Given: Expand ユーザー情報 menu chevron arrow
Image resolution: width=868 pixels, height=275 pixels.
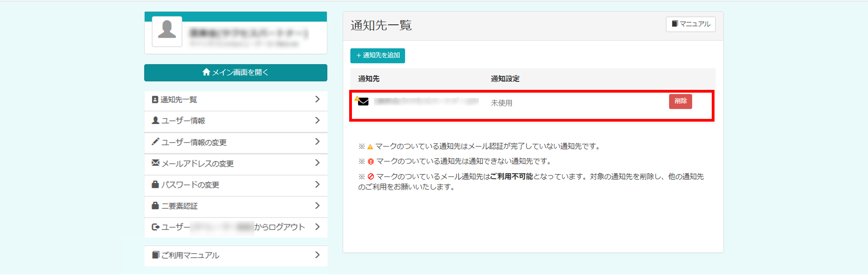Looking at the screenshot, I should click(317, 120).
